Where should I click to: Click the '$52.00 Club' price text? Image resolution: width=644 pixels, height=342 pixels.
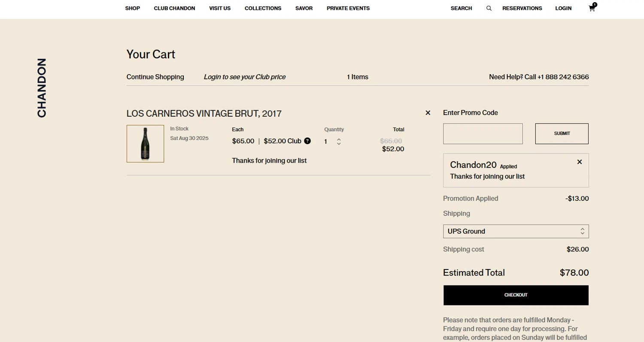pos(283,141)
